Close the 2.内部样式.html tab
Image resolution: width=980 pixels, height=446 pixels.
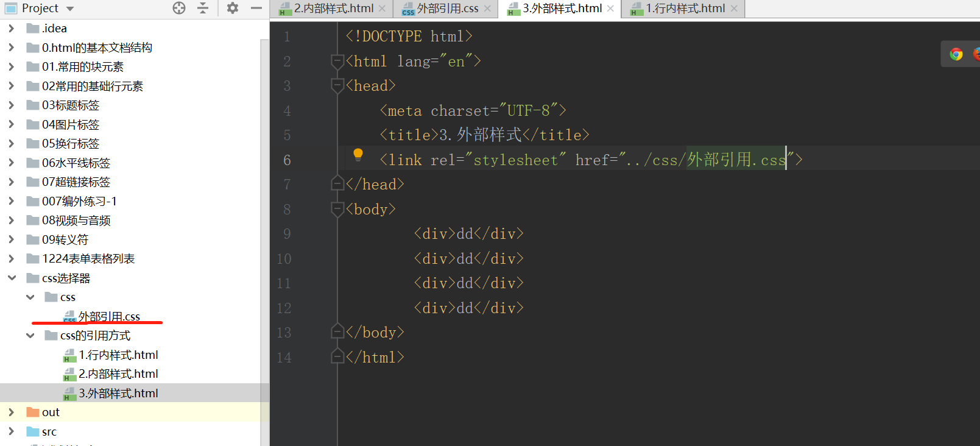(382, 9)
